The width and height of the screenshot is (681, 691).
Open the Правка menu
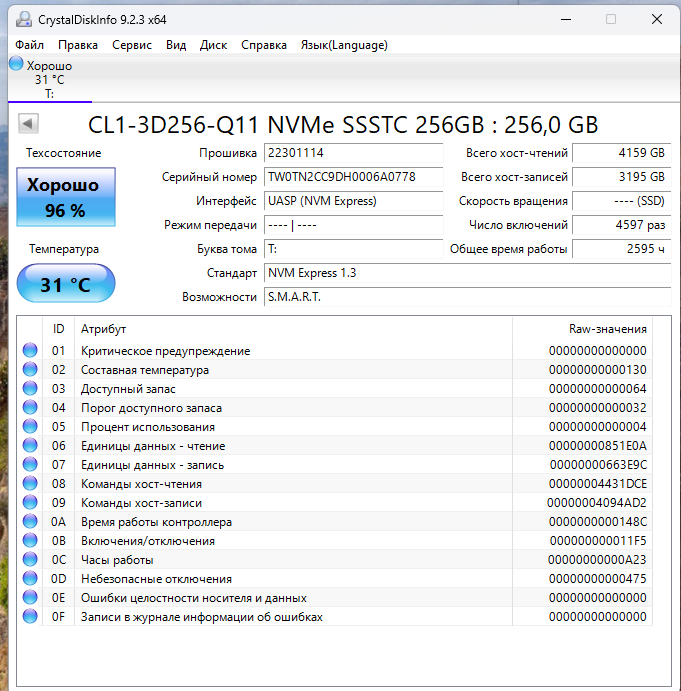point(78,45)
